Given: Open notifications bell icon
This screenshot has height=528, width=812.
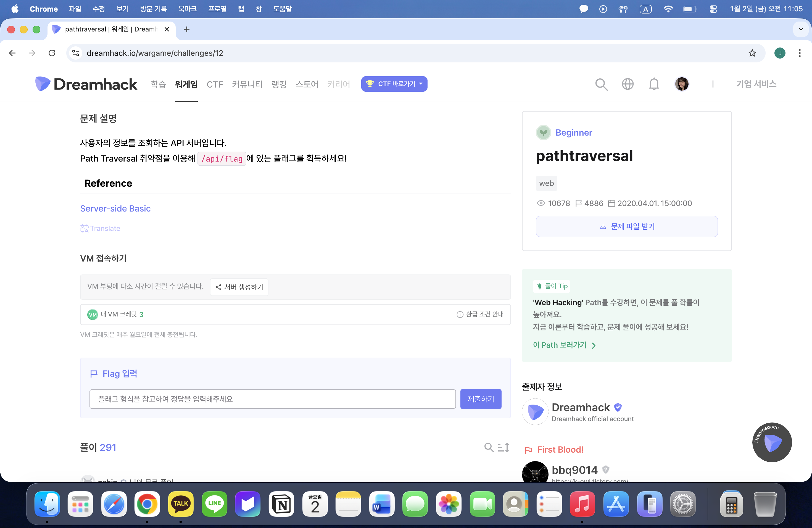Looking at the screenshot, I should pos(654,84).
